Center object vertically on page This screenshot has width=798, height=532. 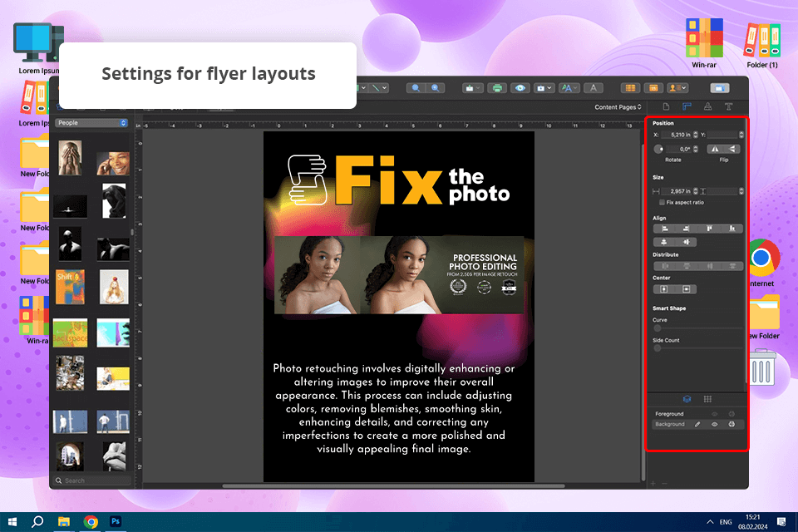pos(686,289)
